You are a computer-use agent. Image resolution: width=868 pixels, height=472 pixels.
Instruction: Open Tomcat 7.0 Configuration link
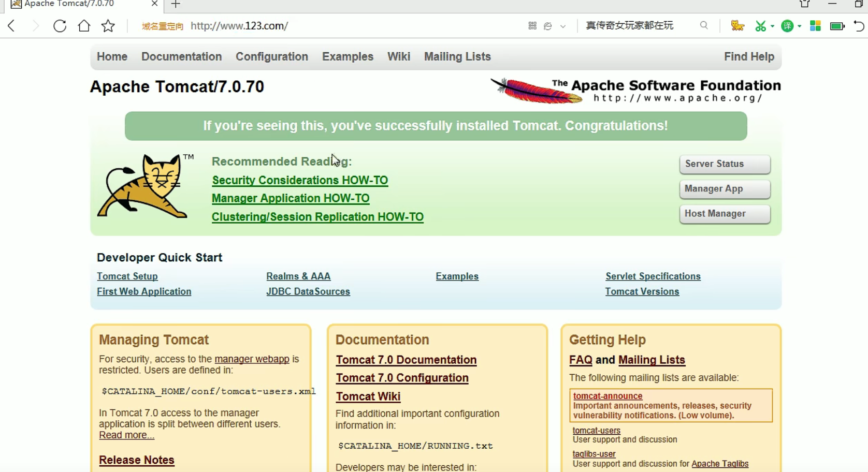(402, 378)
